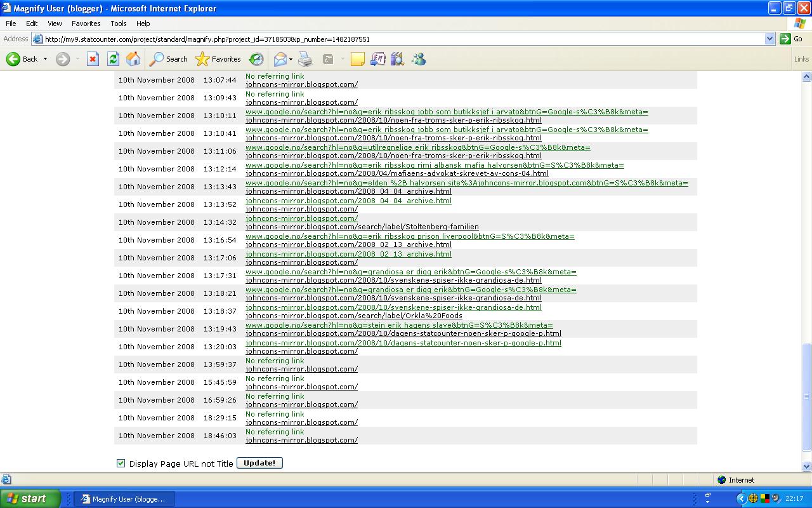Open the File menu
Viewport: 812px width, 508px height.
11,23
